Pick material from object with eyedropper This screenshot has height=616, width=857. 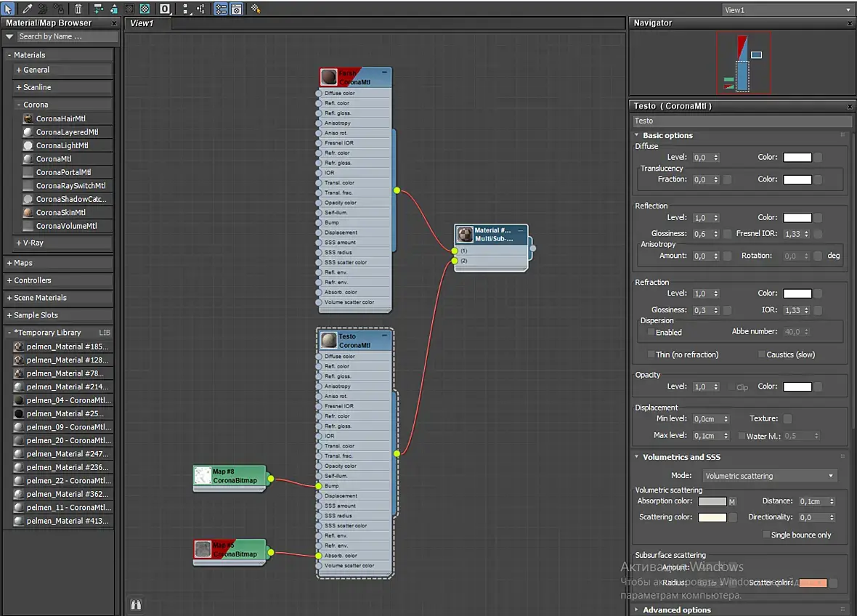27,9
